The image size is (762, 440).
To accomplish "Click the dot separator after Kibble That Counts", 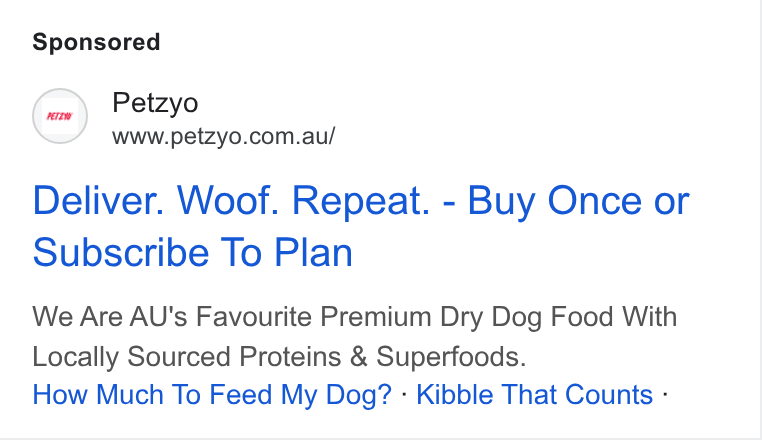I will tap(665, 394).
